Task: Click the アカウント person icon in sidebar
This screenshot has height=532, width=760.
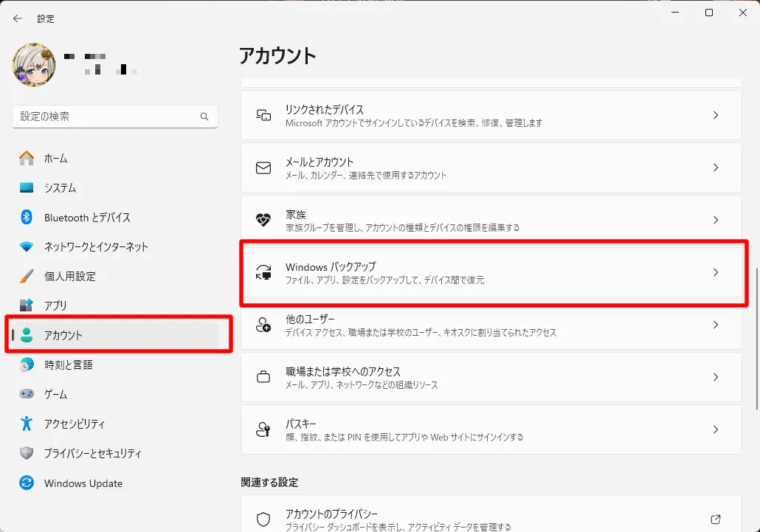Action: 27,335
